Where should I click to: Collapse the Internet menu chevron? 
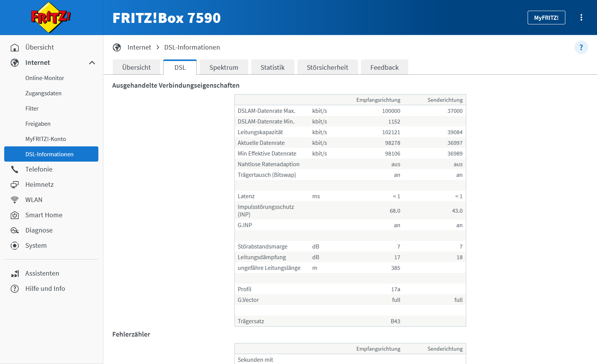[92, 63]
